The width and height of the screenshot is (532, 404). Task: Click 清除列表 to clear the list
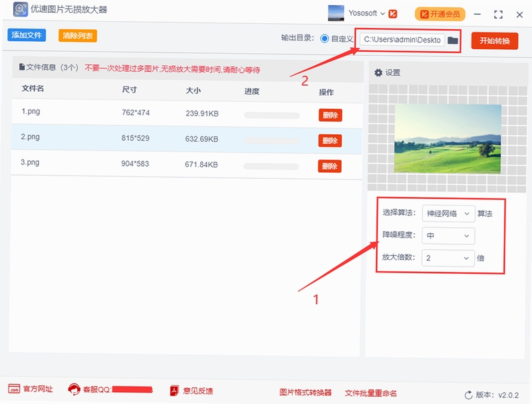[x=78, y=36]
